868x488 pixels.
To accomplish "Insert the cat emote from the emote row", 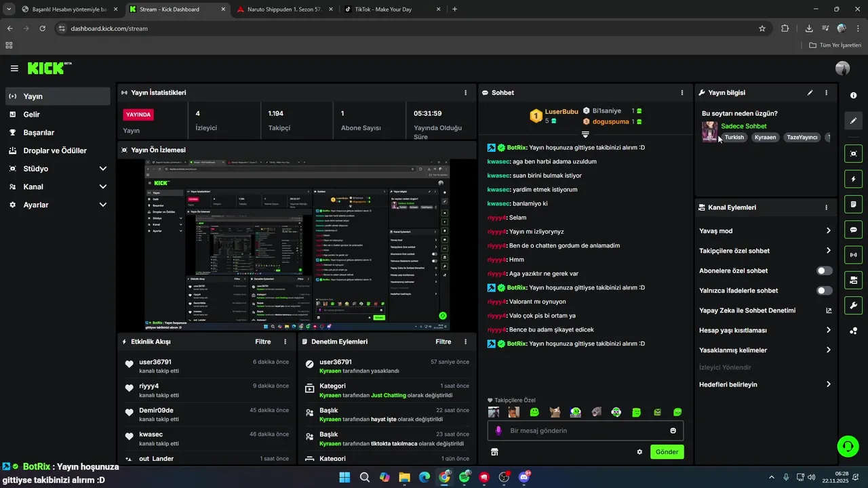I will coord(555,412).
